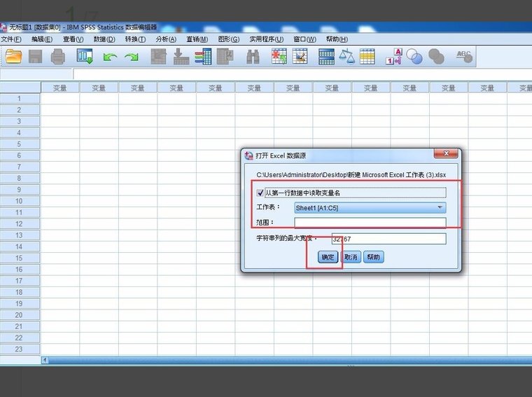
Task: Open the 实用程序(U) menu
Action: pyautogui.click(x=267, y=39)
